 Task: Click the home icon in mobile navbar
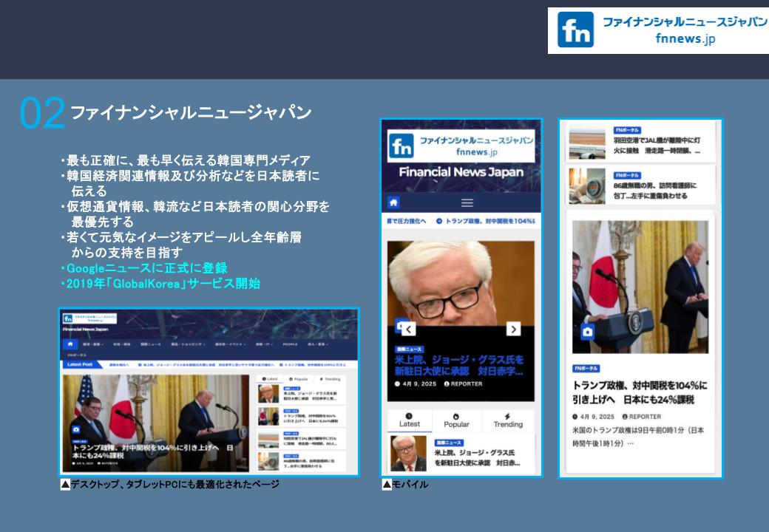coord(393,202)
